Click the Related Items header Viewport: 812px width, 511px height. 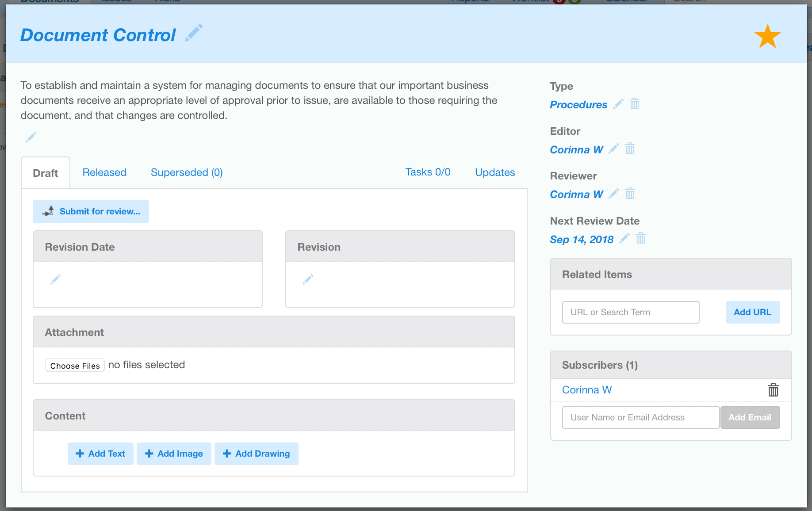coord(671,274)
